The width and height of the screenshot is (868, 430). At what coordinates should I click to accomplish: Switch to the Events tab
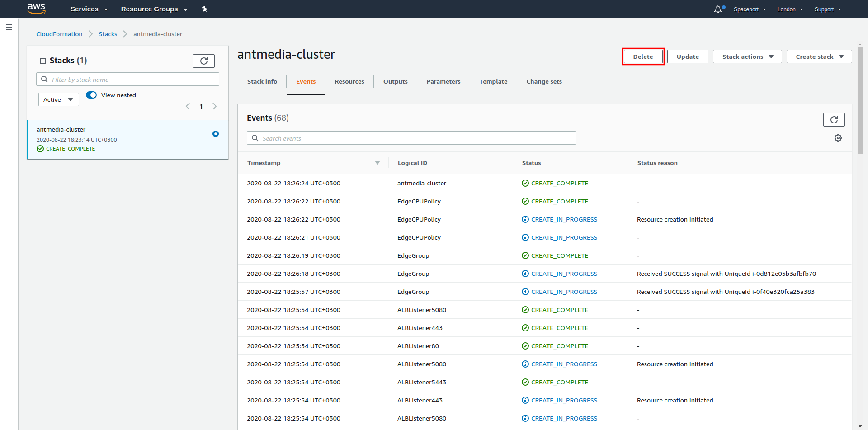[x=306, y=82]
